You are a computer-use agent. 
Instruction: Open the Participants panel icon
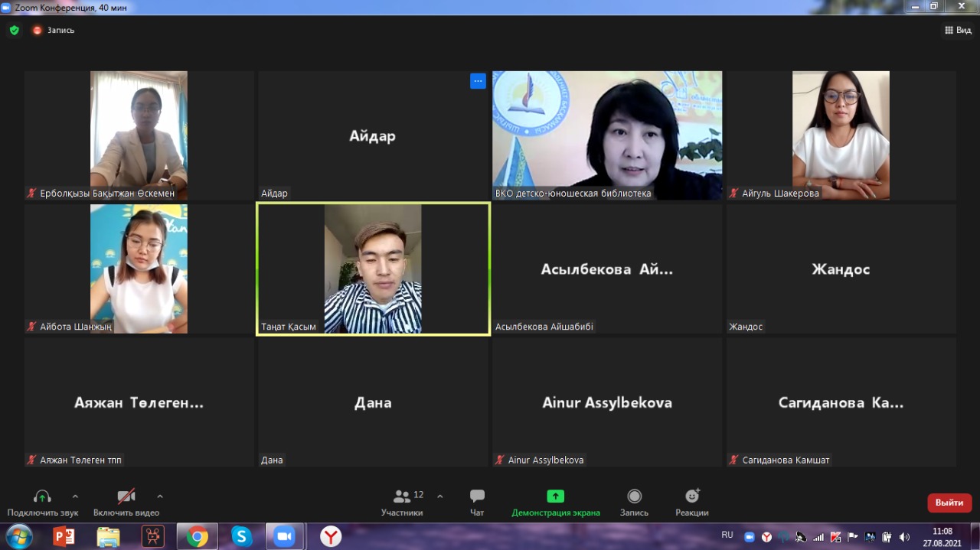coord(401,496)
